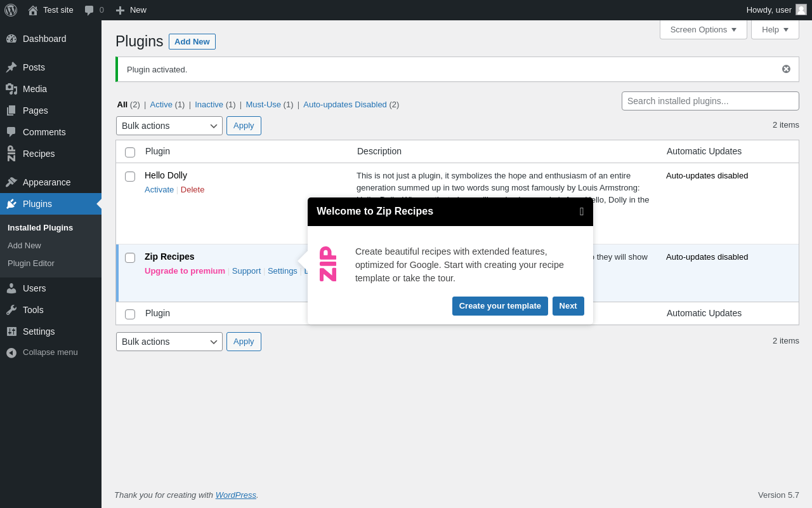The height and width of the screenshot is (508, 812).
Task: Click Upgrade to premium link
Action: point(185,271)
